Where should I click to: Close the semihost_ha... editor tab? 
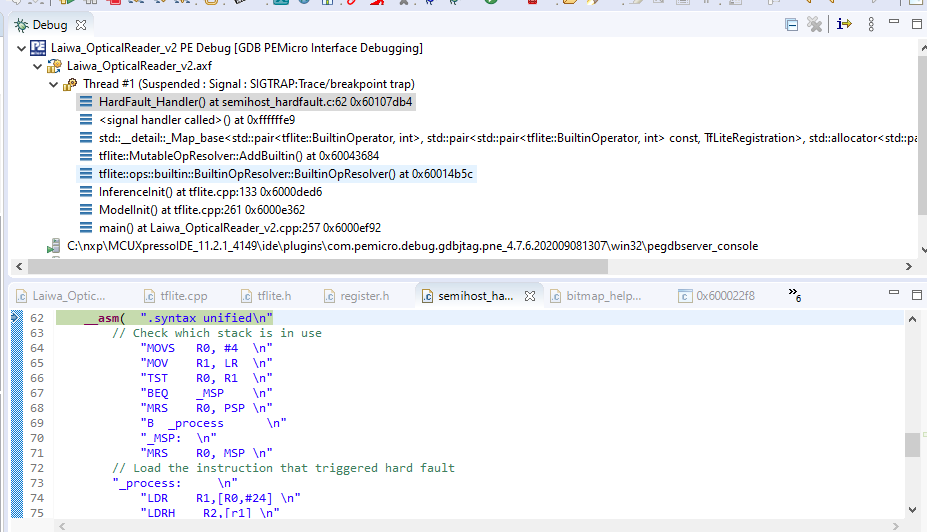530,296
